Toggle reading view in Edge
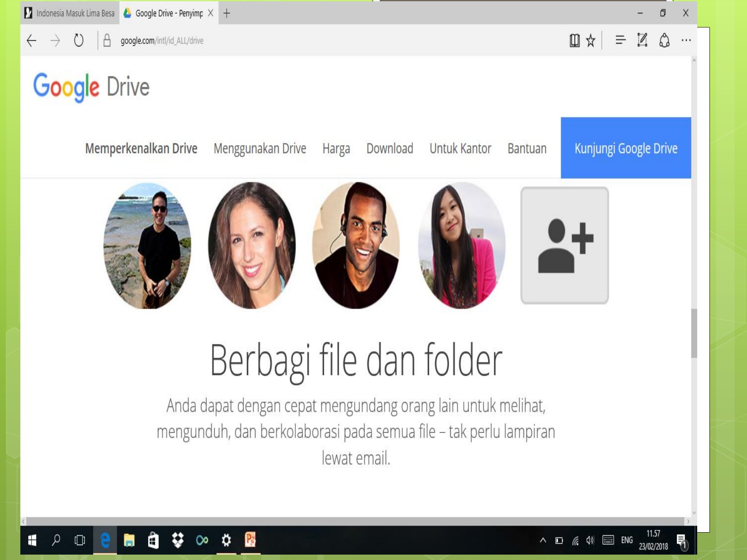This screenshot has height=560, width=747. click(x=574, y=40)
